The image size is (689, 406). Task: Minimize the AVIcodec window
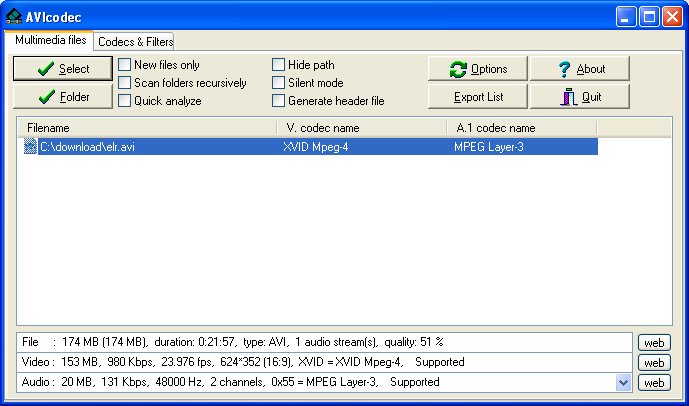626,17
